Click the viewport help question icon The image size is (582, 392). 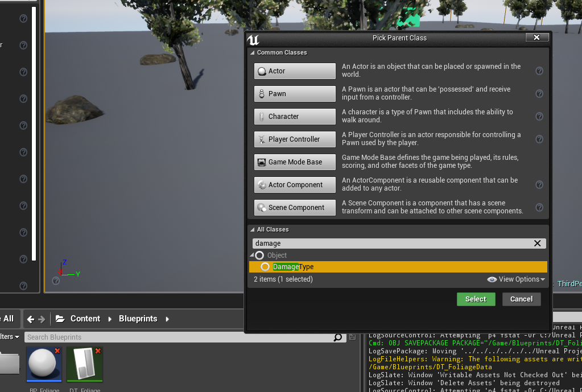coord(56,280)
